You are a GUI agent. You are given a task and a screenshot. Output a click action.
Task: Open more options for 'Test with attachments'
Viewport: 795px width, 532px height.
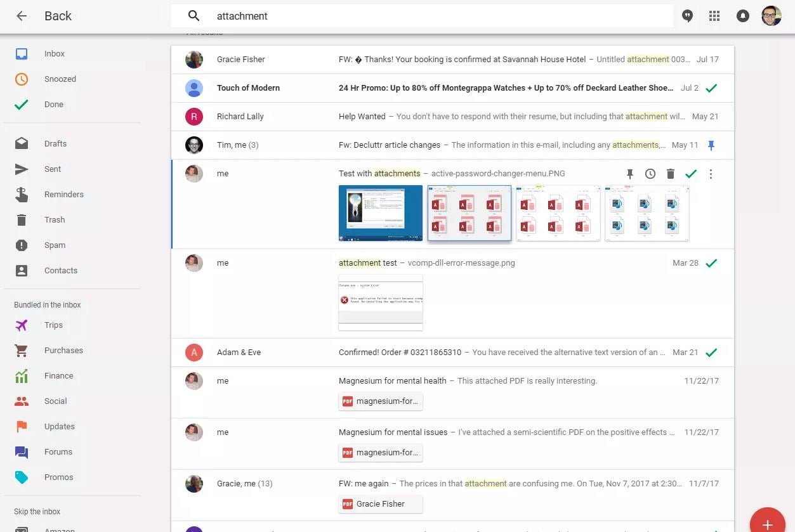[711, 174]
